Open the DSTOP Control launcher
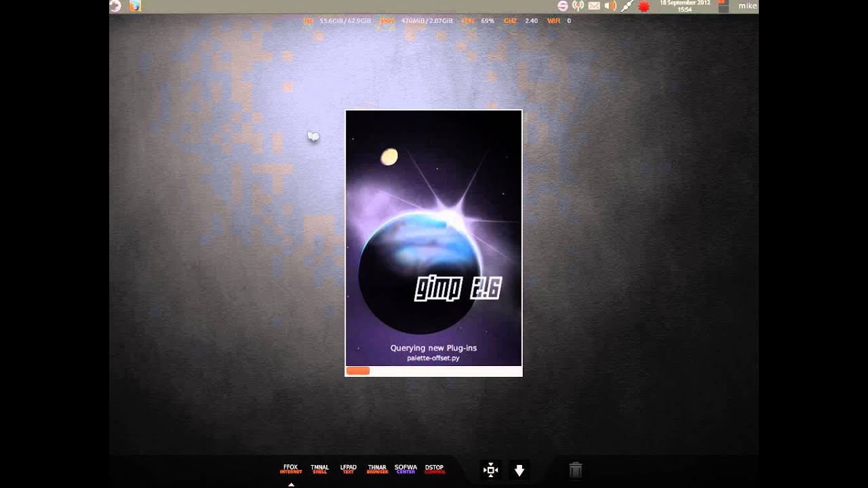Viewport: 868px width, 488px height. point(434,469)
